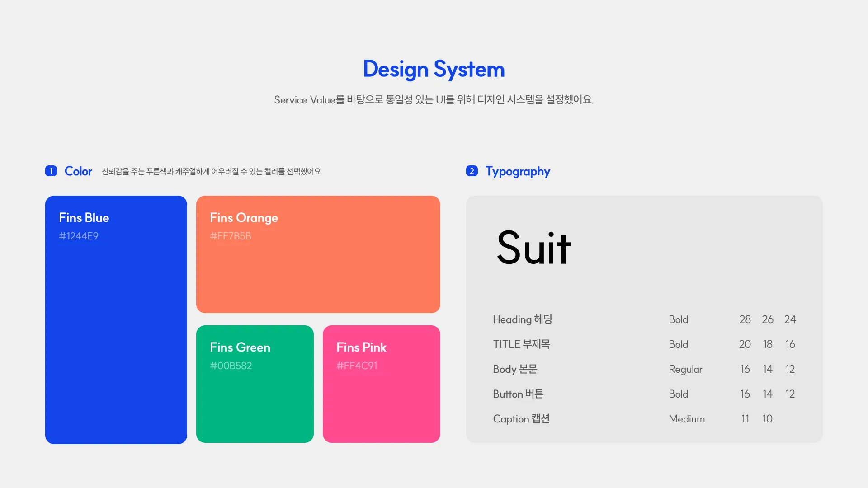Click the Service Value subtitle sentence
Viewport: 868px width, 488px height.
click(434, 99)
